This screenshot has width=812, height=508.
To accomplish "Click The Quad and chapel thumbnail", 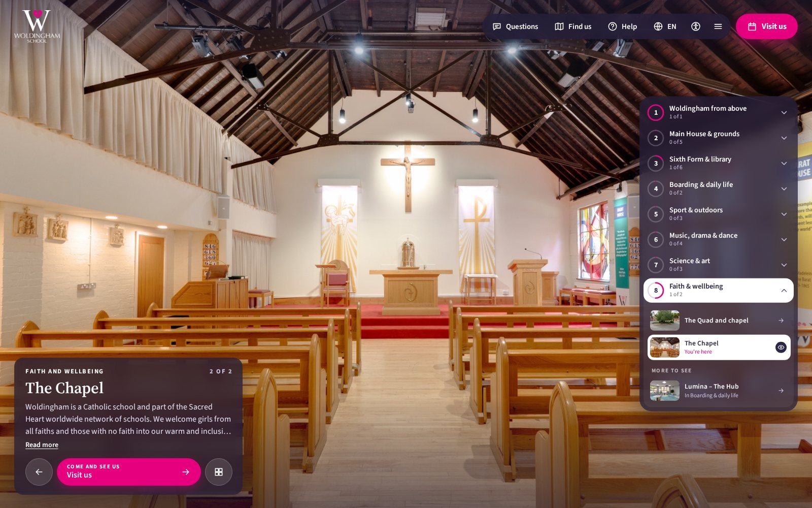I will coord(665,321).
